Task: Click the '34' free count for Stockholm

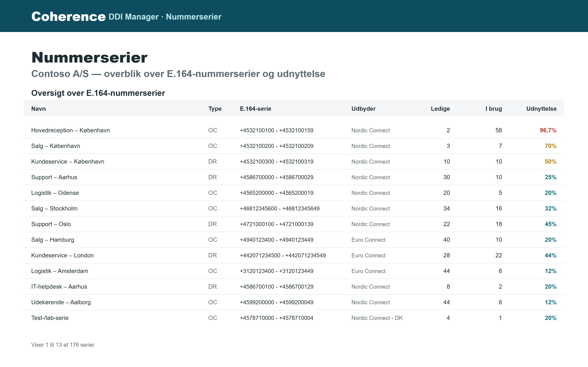Action: 446,208
